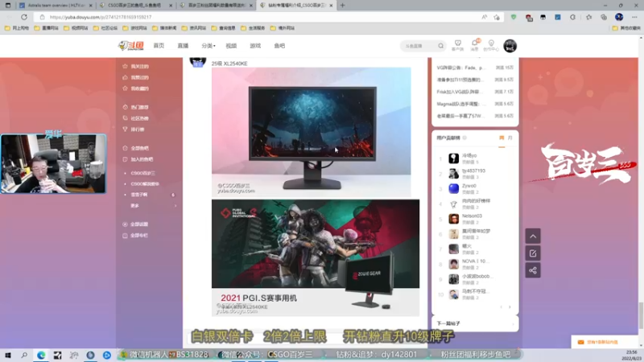Open community hot list in left sidebar
This screenshot has height=362, width=644.
136,118
